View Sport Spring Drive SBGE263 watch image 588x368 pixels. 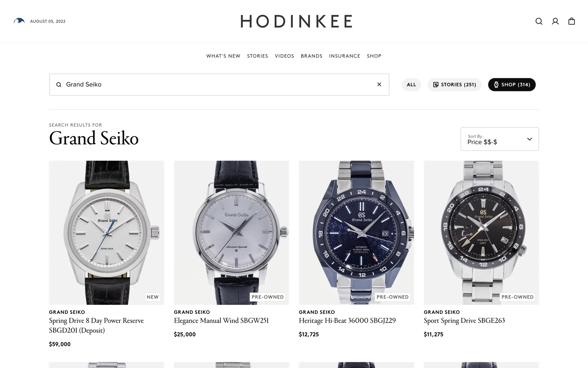[481, 232]
